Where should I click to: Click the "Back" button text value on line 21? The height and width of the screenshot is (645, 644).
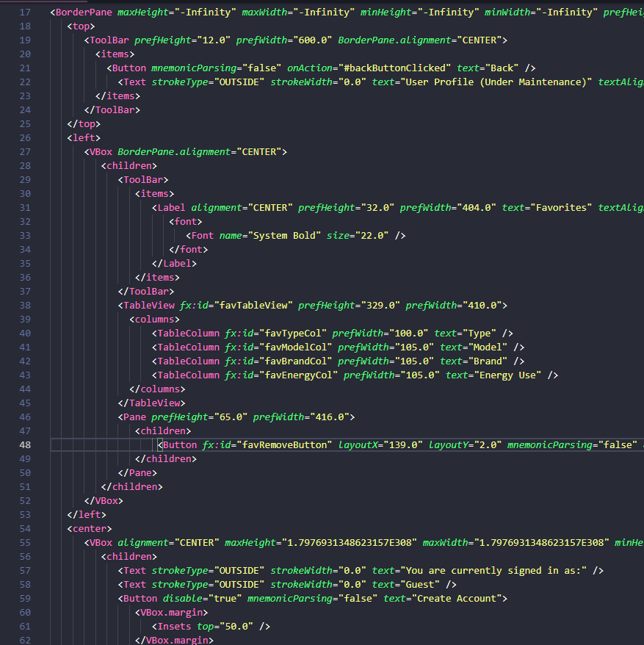(x=502, y=68)
